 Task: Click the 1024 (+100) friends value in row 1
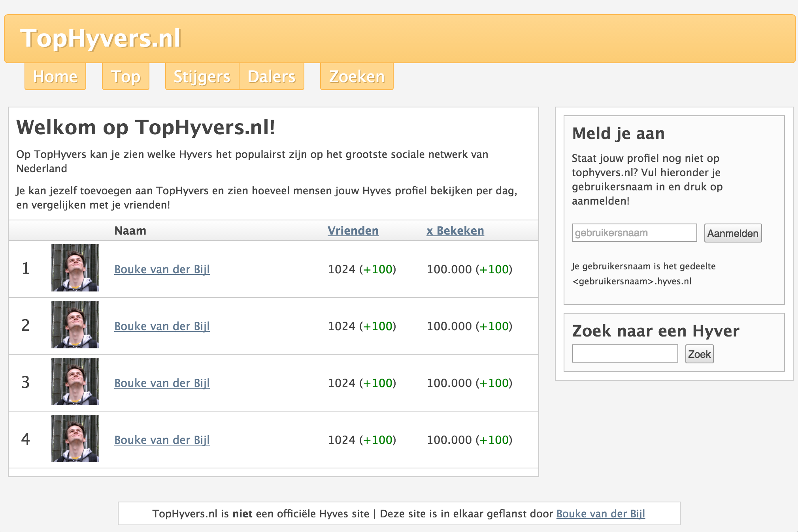(362, 269)
